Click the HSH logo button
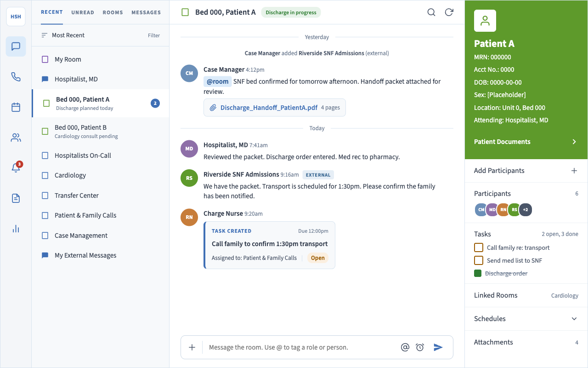 pyautogui.click(x=16, y=17)
